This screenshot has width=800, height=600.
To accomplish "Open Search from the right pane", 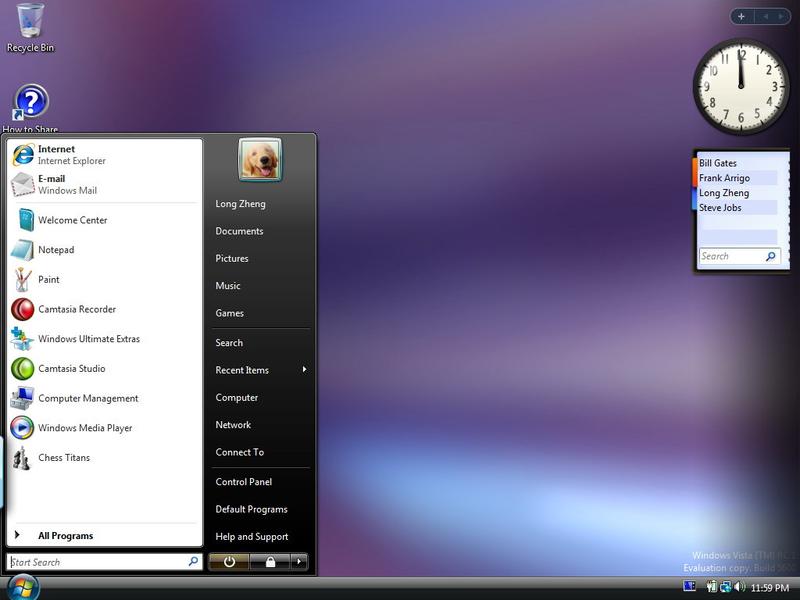I will point(229,343).
